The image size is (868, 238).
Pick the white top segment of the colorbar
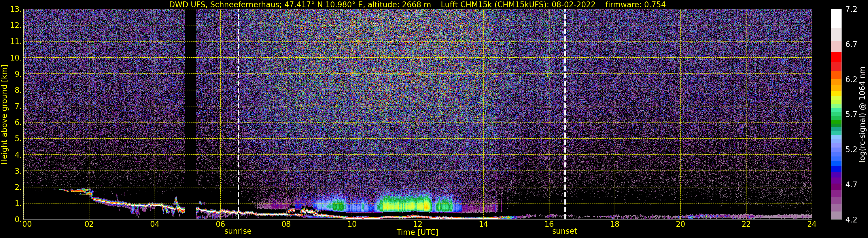click(x=836, y=18)
